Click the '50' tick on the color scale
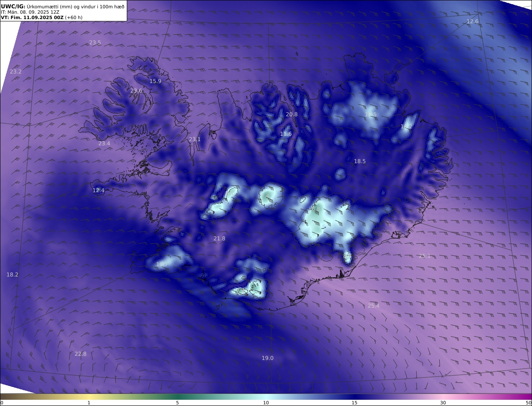532x406 pixels. 529,403
